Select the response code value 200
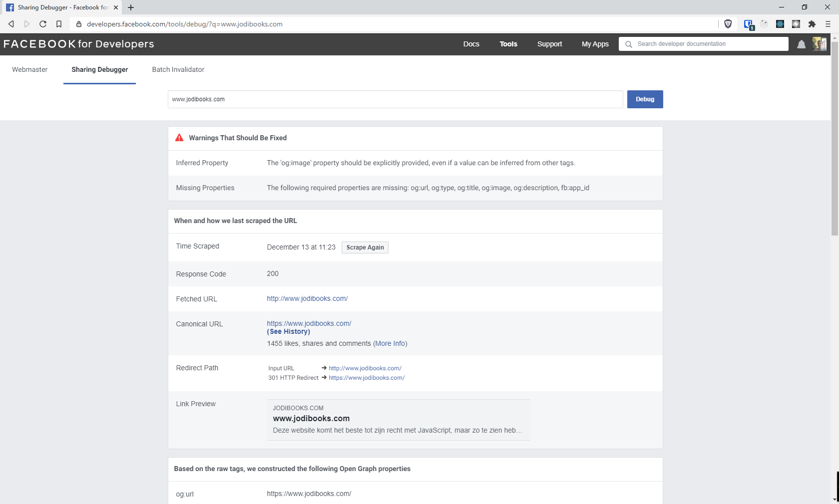839x504 pixels. pyautogui.click(x=273, y=273)
